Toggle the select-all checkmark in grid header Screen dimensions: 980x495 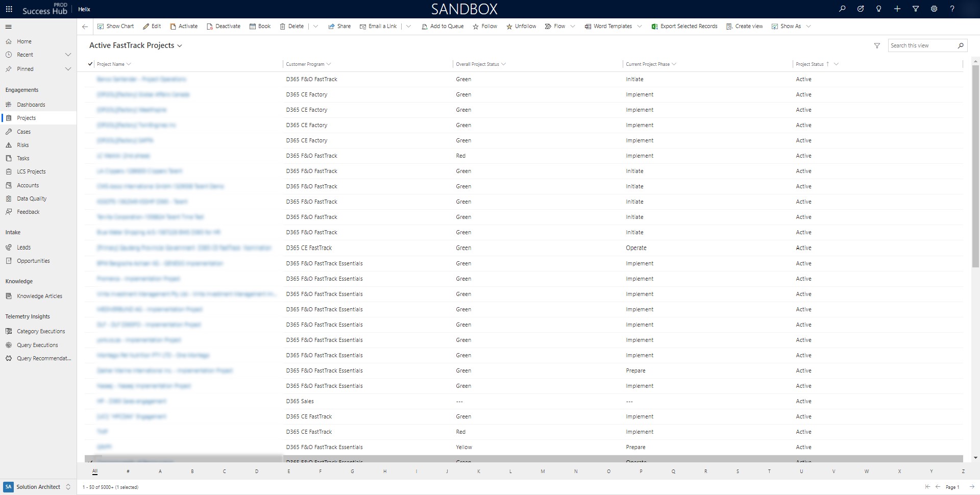[90, 64]
